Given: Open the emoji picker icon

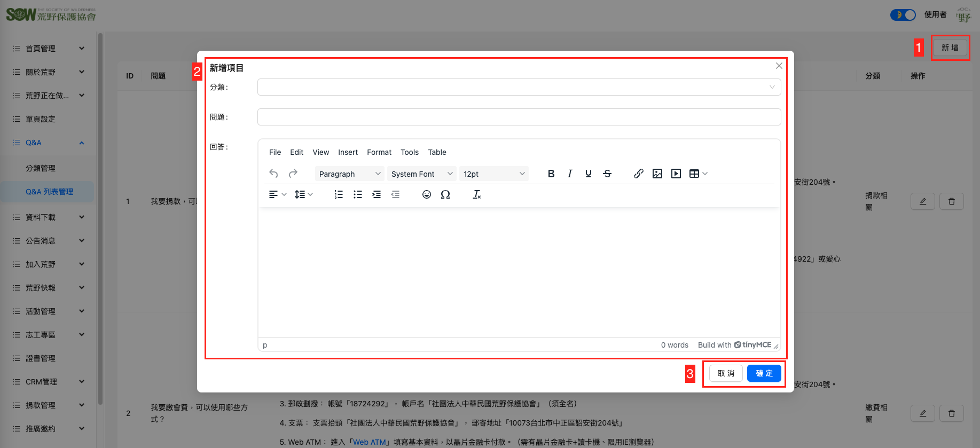Looking at the screenshot, I should point(426,194).
